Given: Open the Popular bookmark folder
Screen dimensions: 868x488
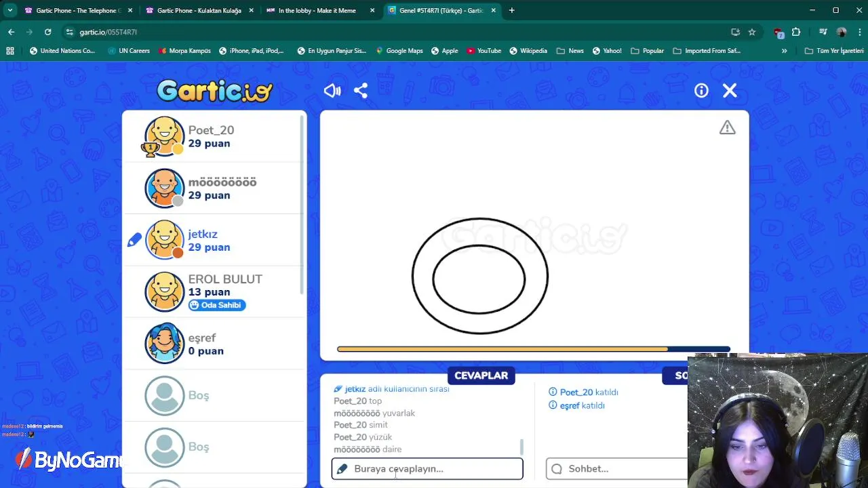Looking at the screenshot, I should [x=648, y=51].
